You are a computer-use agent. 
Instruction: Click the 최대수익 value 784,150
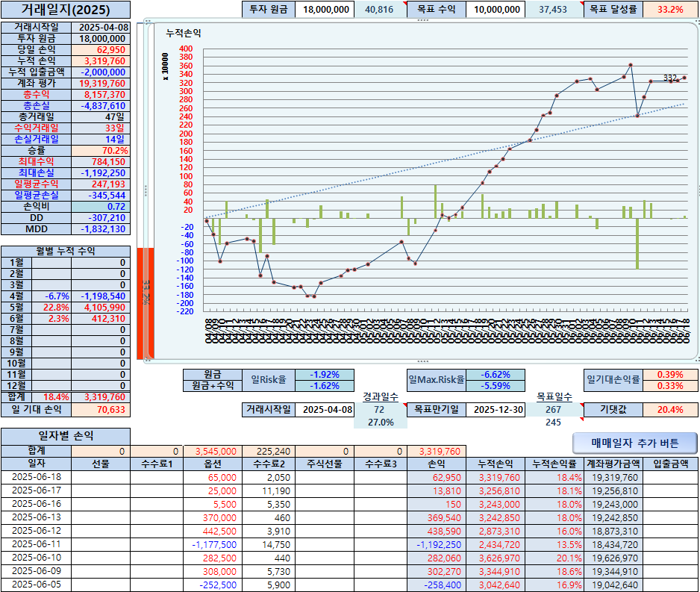click(101, 161)
